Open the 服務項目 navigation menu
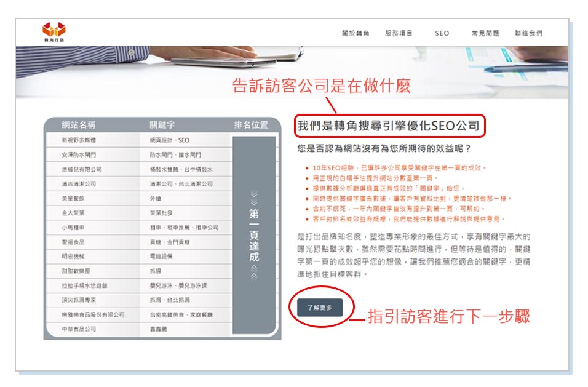588x387 pixels. point(399,34)
